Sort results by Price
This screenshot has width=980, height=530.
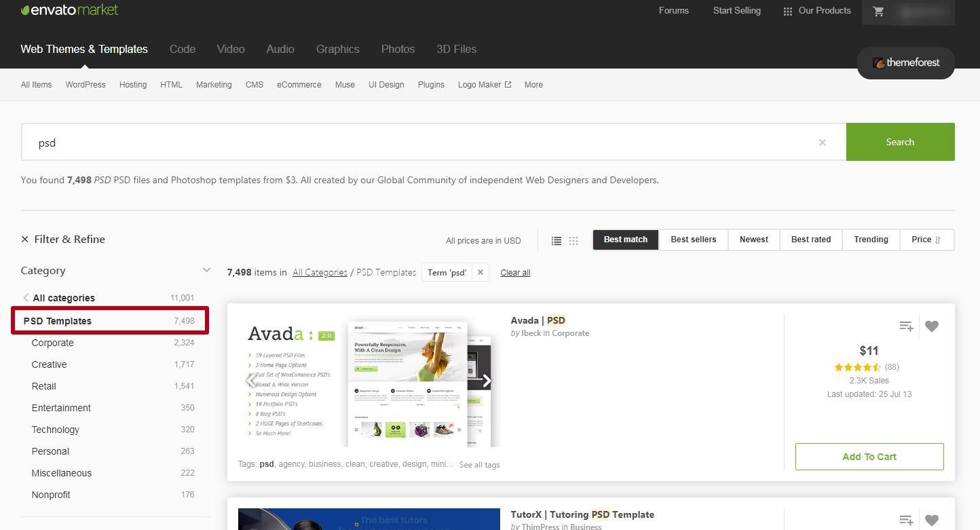[926, 240]
